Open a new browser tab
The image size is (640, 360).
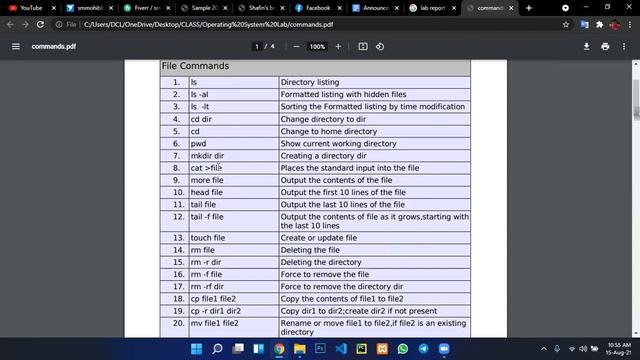pyautogui.click(x=529, y=8)
